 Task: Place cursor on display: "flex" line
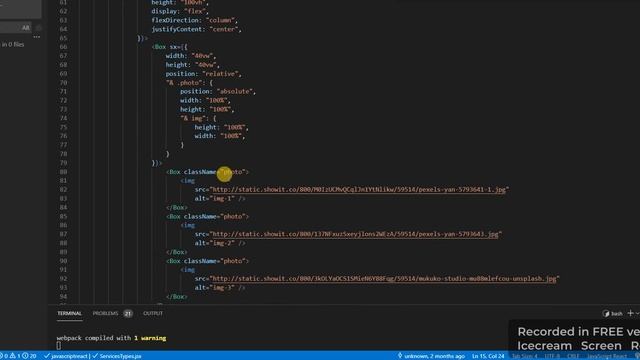pos(180,11)
